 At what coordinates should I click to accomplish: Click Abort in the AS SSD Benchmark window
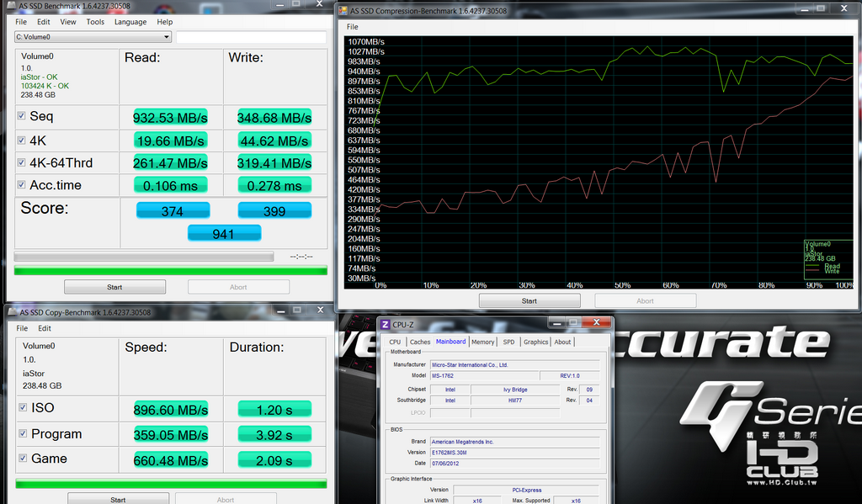(238, 287)
